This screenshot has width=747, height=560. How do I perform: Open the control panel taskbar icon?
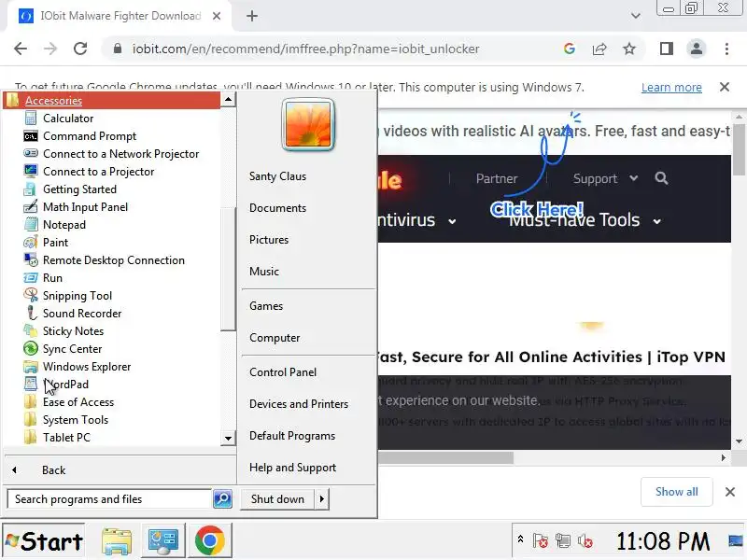[x=162, y=541]
